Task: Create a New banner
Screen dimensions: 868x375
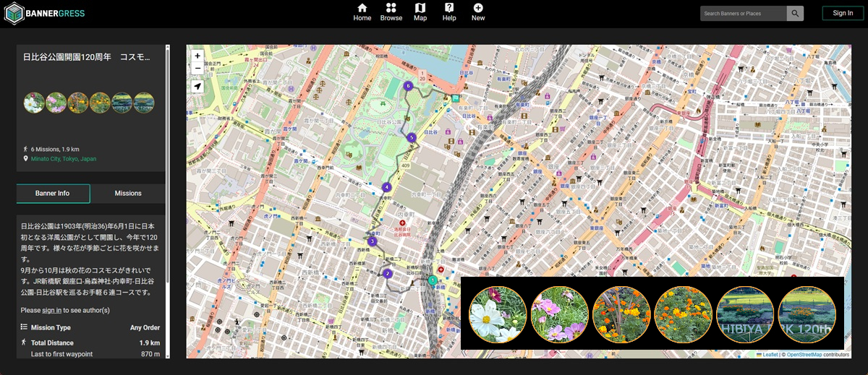Action: [x=478, y=12]
